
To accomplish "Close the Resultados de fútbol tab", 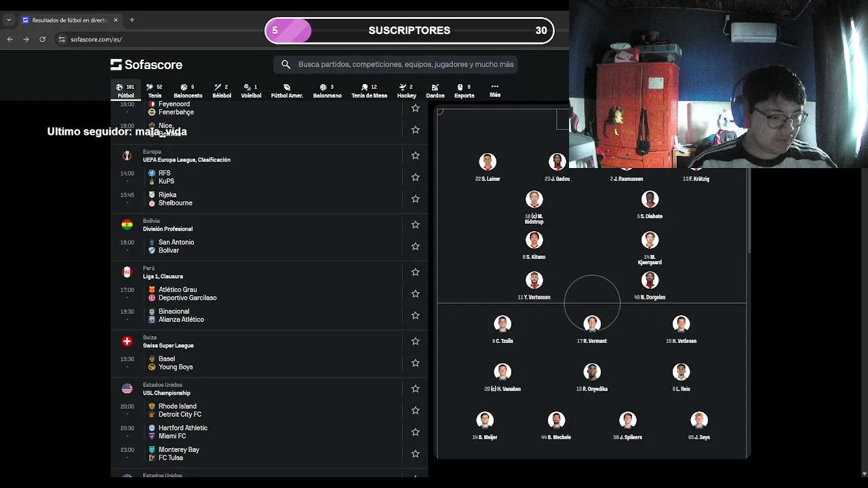I will pos(115,20).
